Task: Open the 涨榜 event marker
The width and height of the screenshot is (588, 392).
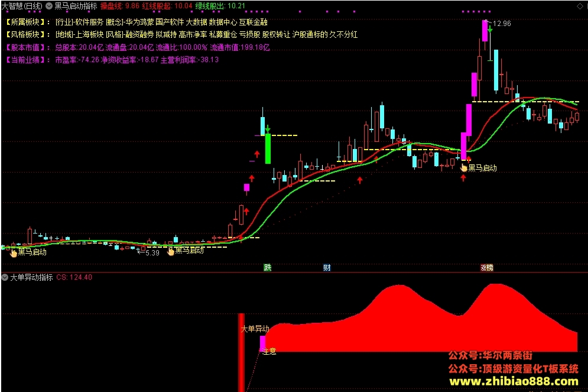Action: [x=487, y=267]
